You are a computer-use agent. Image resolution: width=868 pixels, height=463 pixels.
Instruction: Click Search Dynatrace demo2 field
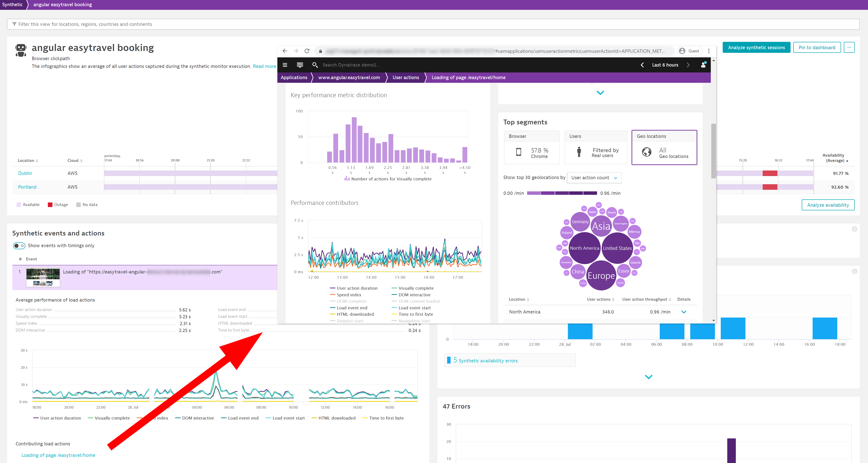350,65
